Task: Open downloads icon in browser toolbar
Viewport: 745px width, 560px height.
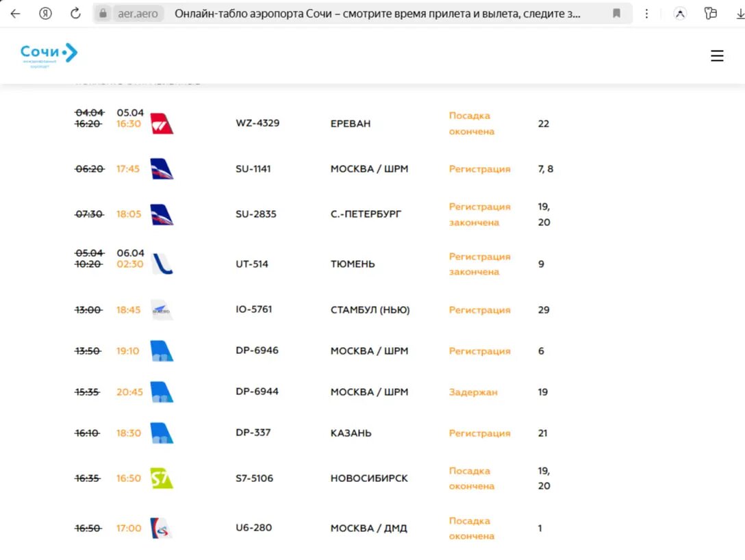Action: [740, 14]
